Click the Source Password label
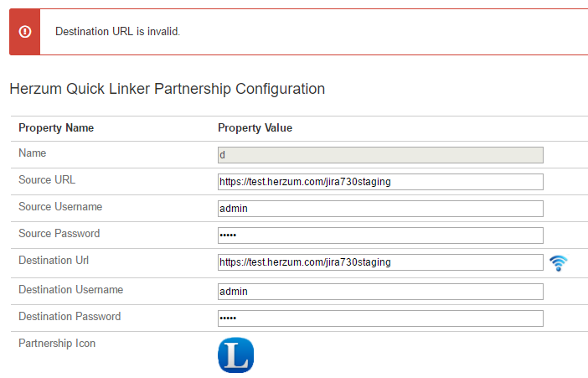Screen dimensions: 588x378 click(59, 234)
